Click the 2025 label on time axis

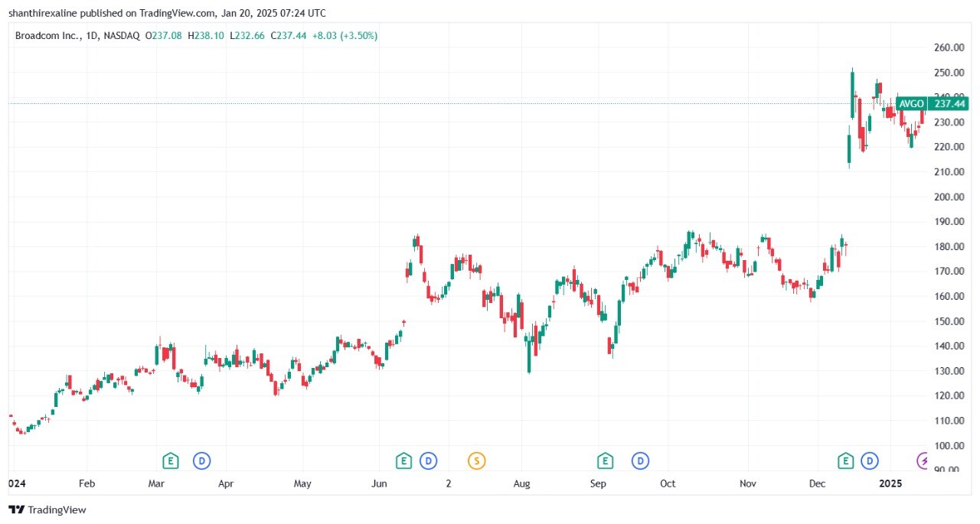tap(890, 483)
